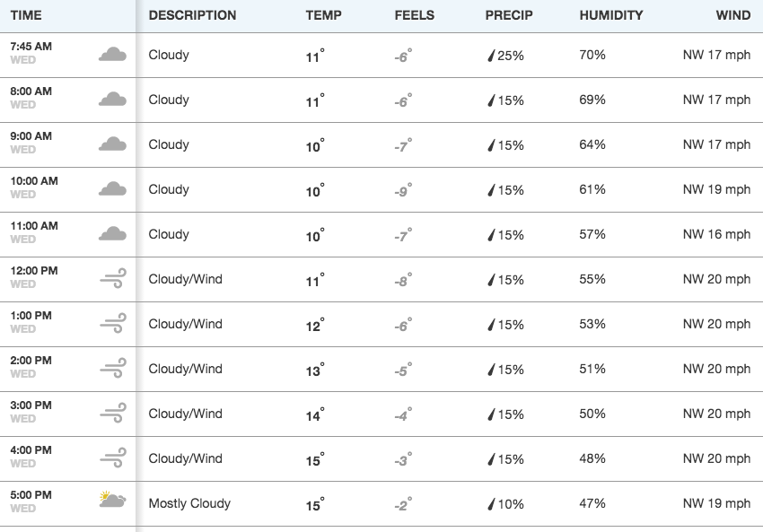Select the NW 16 mph wind value
The width and height of the screenshot is (763, 532).
(x=716, y=234)
